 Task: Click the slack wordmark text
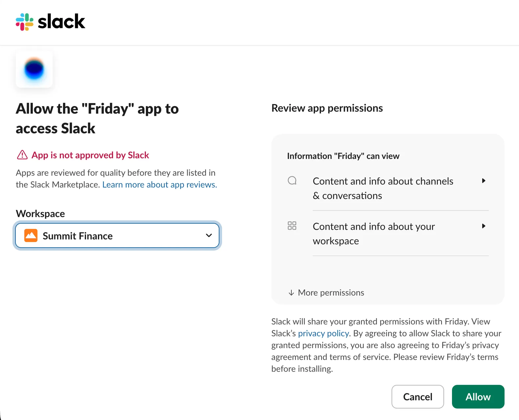click(x=61, y=22)
